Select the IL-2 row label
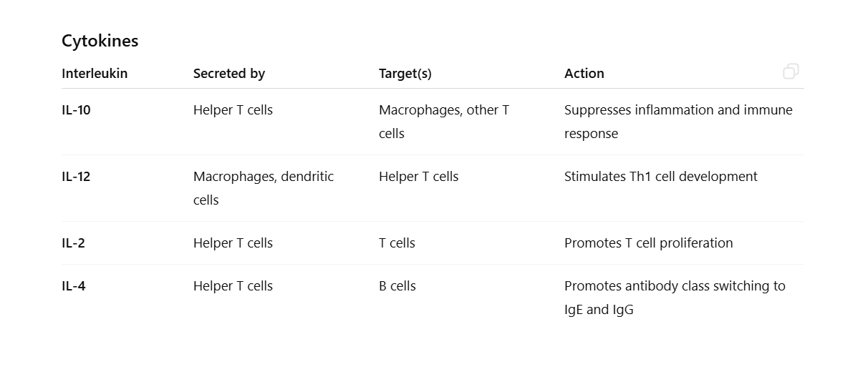The width and height of the screenshot is (868, 367). [73, 243]
